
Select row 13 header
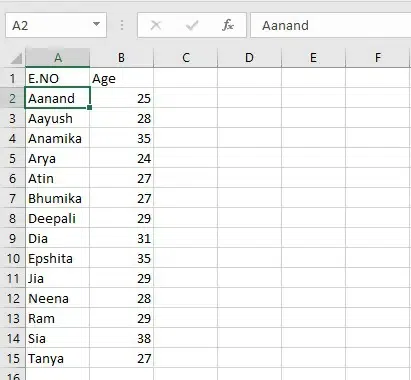point(13,318)
